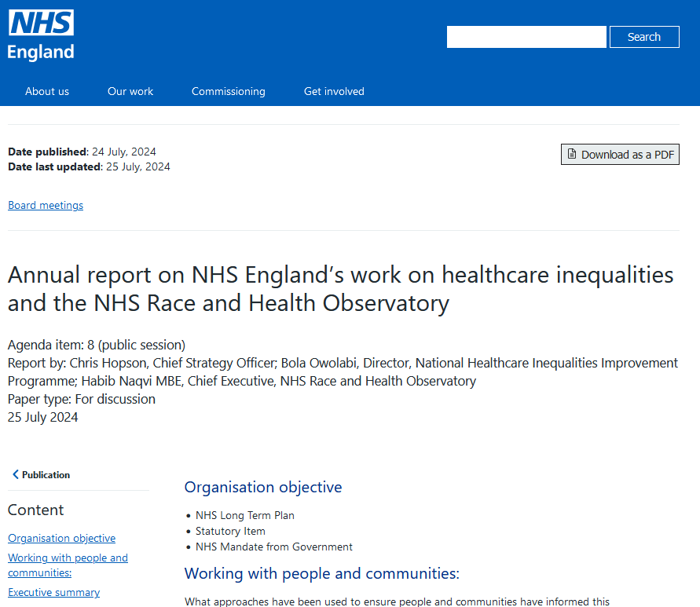Click the Agenda item: 8 line
The height and width of the screenshot is (607, 700).
tap(97, 345)
